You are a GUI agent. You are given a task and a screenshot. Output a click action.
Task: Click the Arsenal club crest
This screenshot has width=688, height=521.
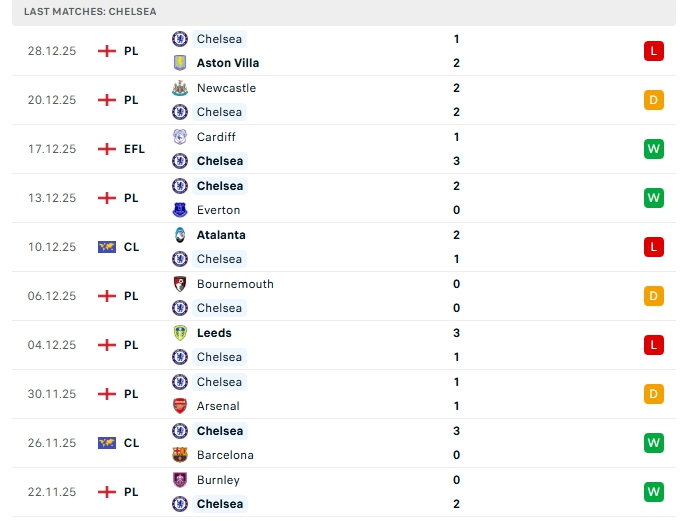[x=180, y=406]
